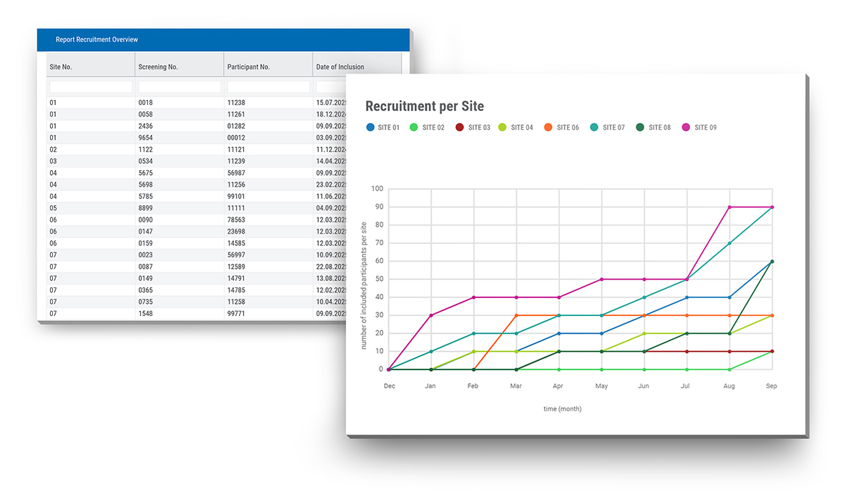Click the Participant No. column header
Screen dimensions: 858x504
(250, 66)
